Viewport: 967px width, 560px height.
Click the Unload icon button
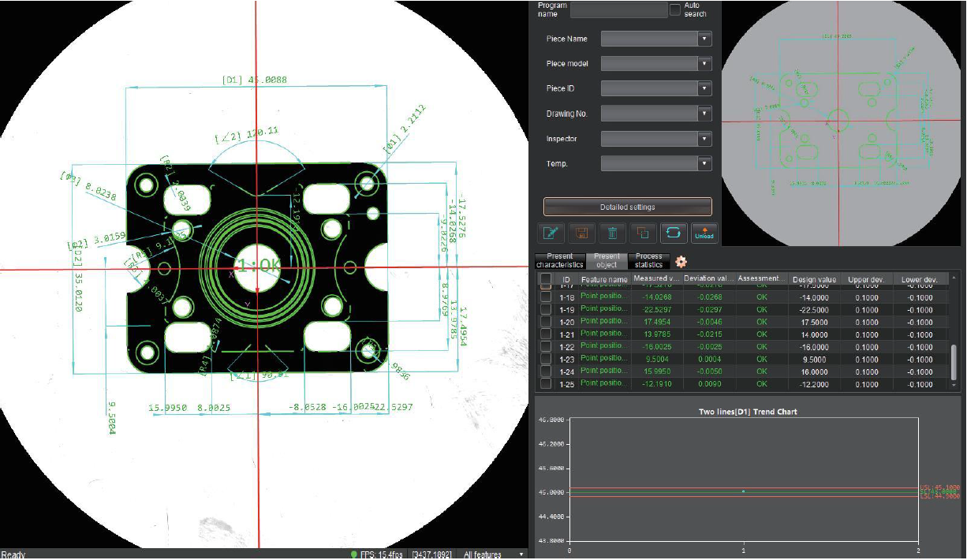[704, 233]
